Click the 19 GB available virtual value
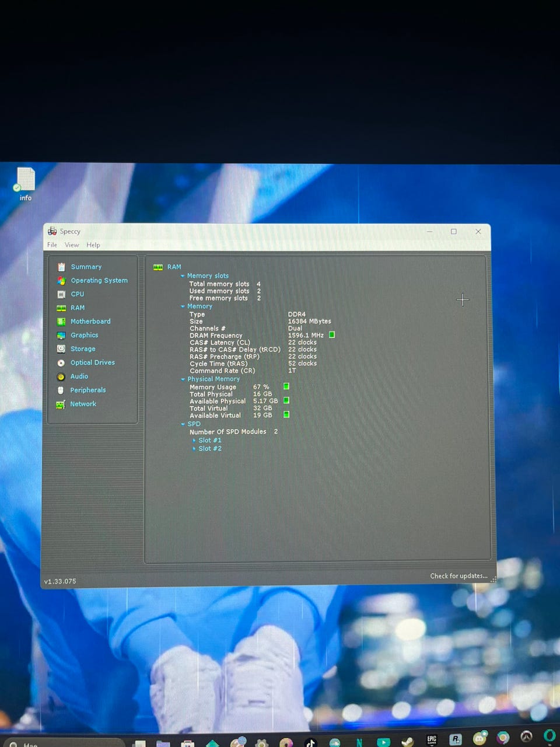 point(262,416)
